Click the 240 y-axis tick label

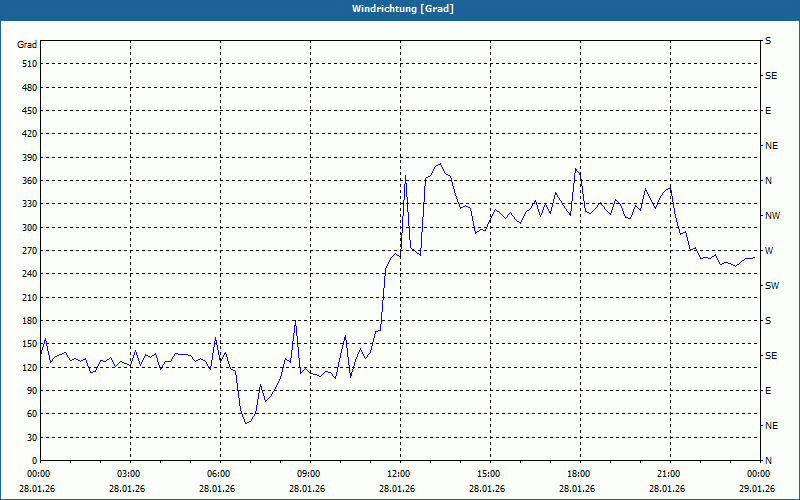coord(30,274)
